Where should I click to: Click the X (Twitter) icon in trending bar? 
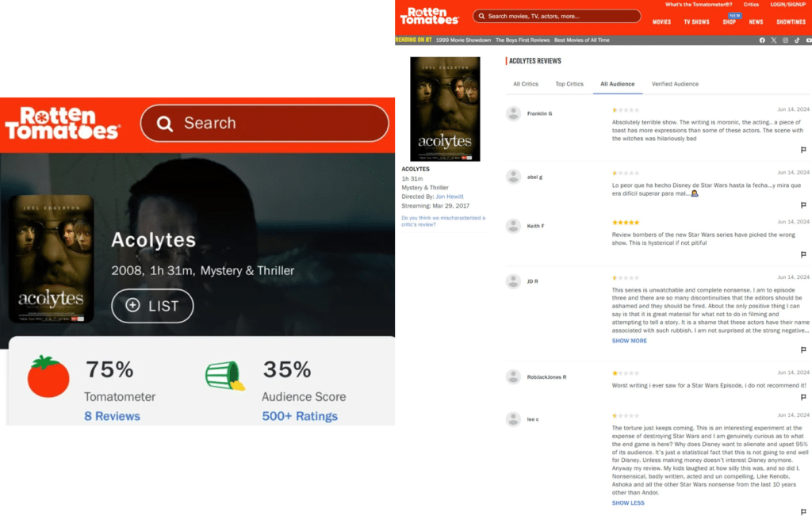pos(774,40)
